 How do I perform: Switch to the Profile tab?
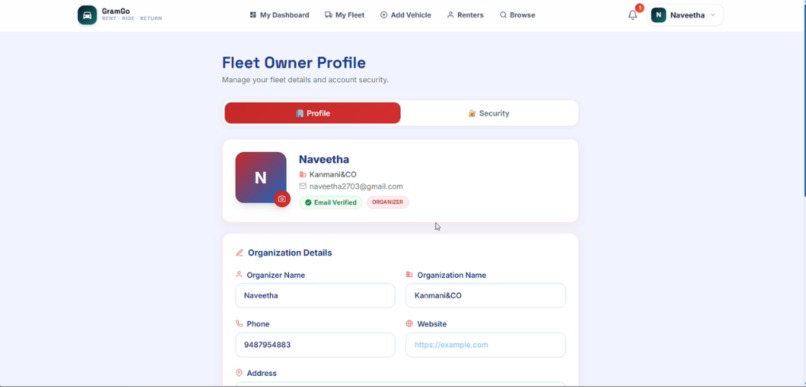point(313,113)
